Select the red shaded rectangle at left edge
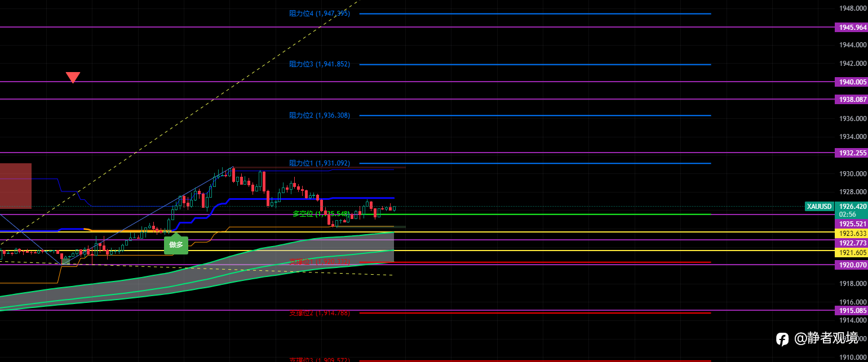This screenshot has height=362, width=868. point(16,186)
